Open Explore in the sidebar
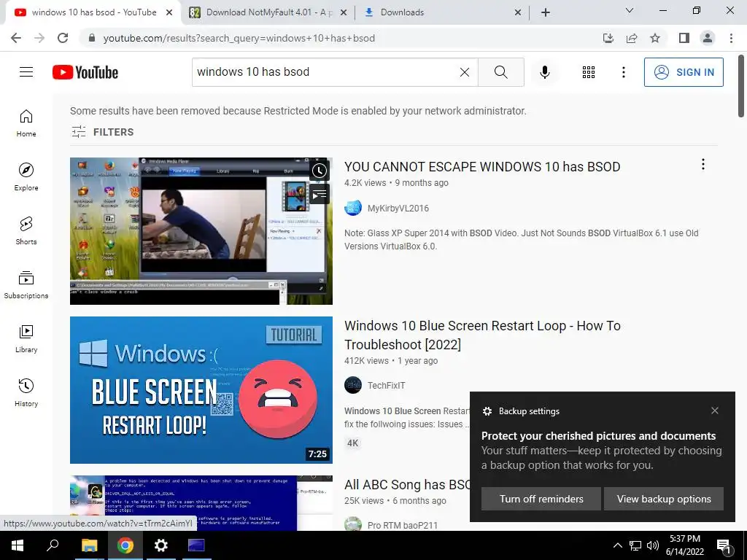Screen dimensions: 747x560 [26, 176]
